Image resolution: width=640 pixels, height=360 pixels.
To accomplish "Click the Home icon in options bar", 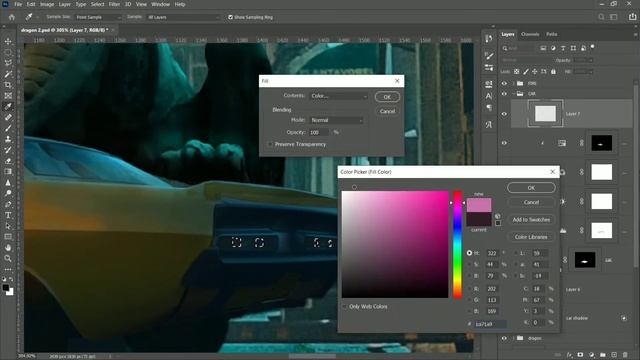I will [x=11, y=17].
